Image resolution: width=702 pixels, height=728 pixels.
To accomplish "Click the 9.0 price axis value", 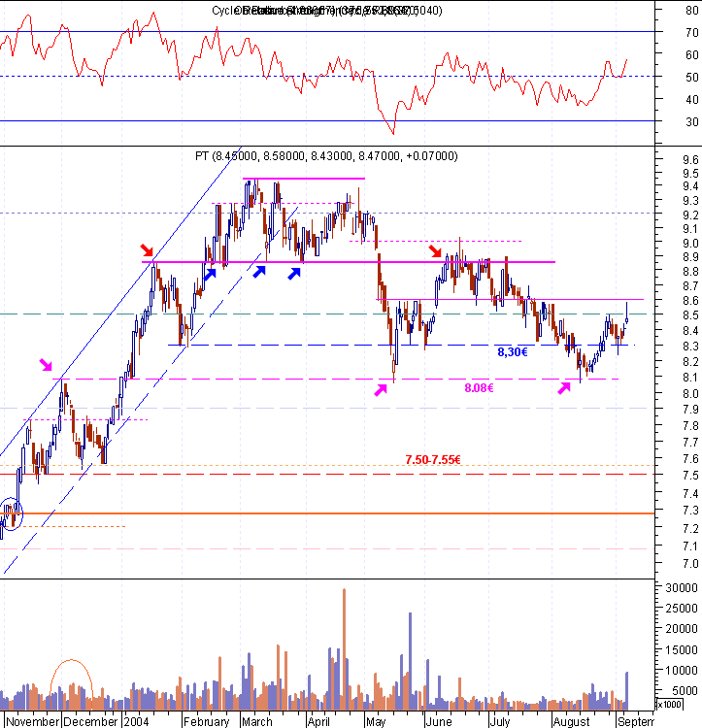I will coord(690,244).
